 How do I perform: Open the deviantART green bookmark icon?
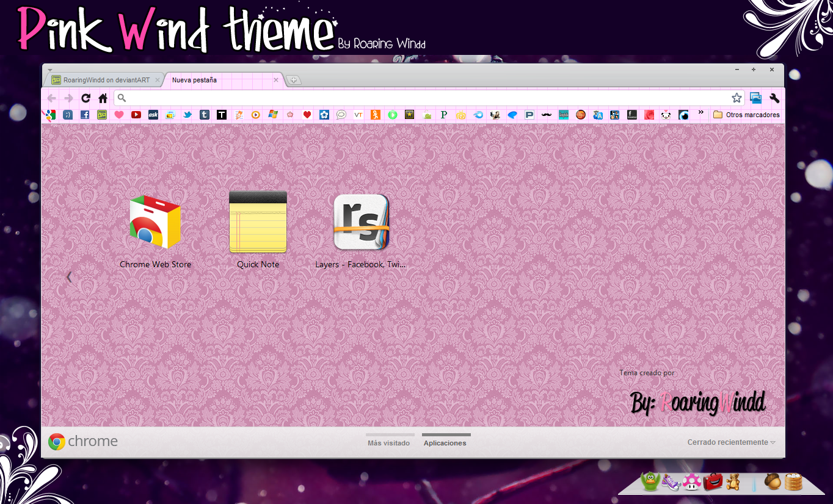tap(102, 114)
